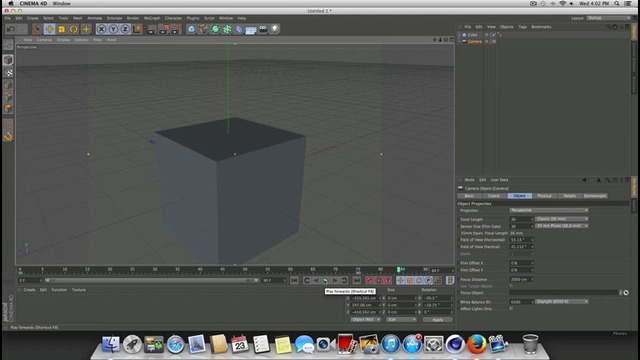640x360 pixels.
Task: Toggle scale keyframe recording icon
Action: click(410, 280)
